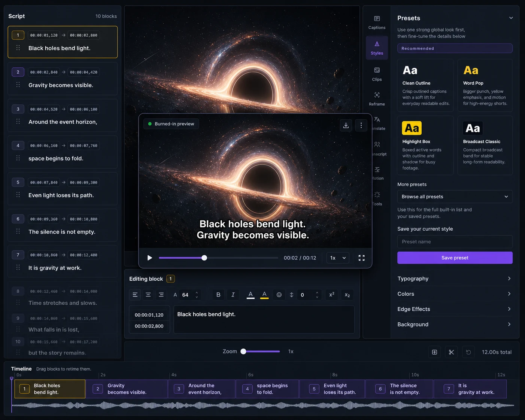Click timeline block 5 Even light loses its path
Viewport: 525px width, 420px height.
point(332,389)
